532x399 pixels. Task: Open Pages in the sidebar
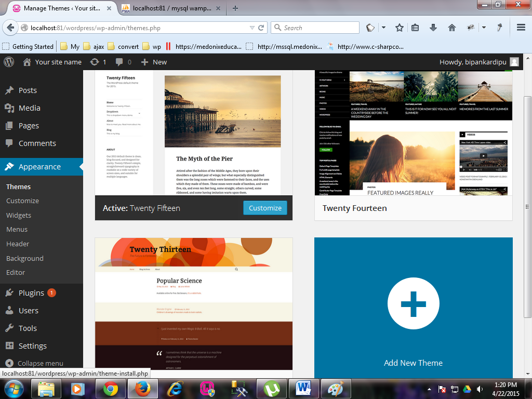[x=29, y=126]
